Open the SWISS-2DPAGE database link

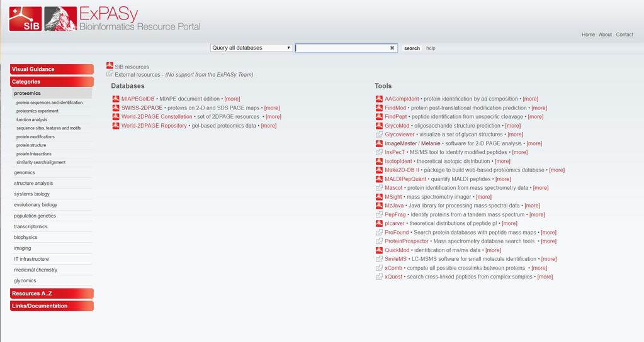click(142, 108)
